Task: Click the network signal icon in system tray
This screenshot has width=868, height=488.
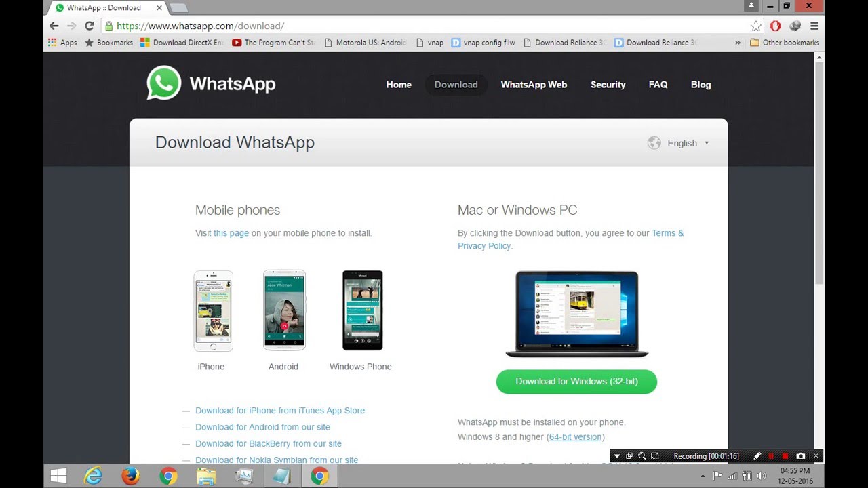Action: click(x=732, y=476)
